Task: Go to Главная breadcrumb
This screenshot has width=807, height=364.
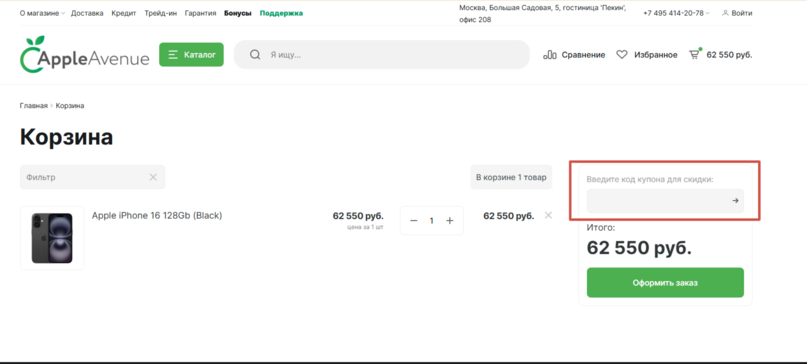Action: pyautogui.click(x=33, y=106)
